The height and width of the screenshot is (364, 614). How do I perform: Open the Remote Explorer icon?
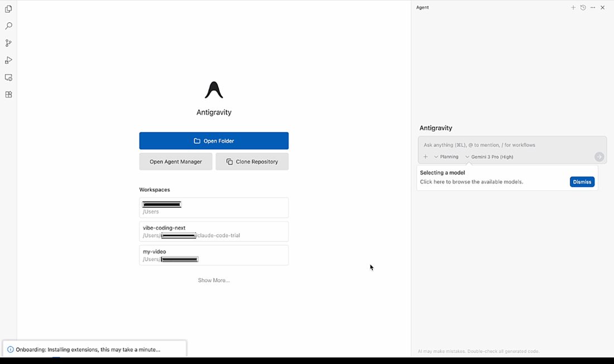point(8,77)
